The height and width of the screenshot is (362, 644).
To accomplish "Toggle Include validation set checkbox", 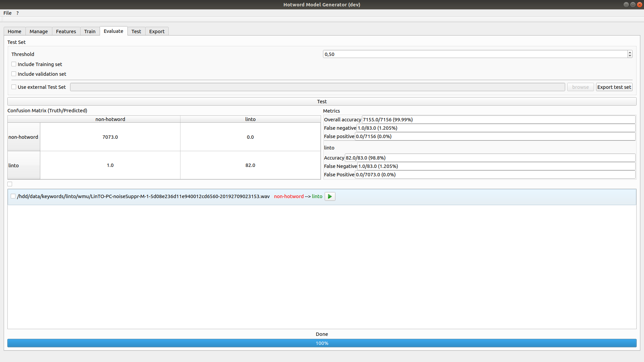I will pos(14,74).
